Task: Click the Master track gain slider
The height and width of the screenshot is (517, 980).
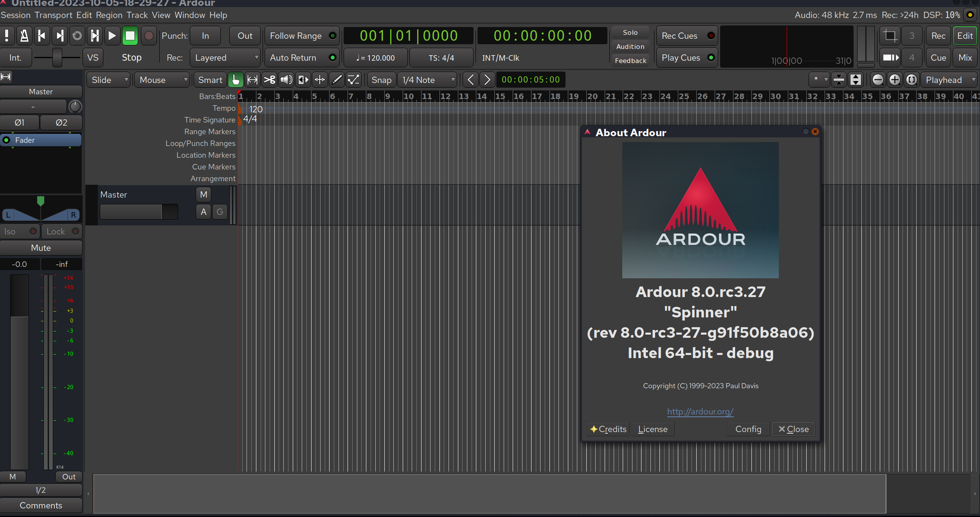Action: click(x=139, y=212)
